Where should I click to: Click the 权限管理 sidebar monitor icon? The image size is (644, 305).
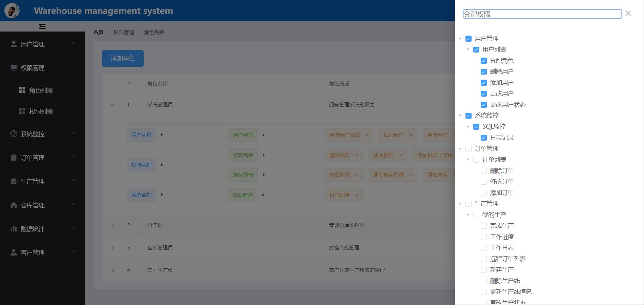pyautogui.click(x=14, y=68)
